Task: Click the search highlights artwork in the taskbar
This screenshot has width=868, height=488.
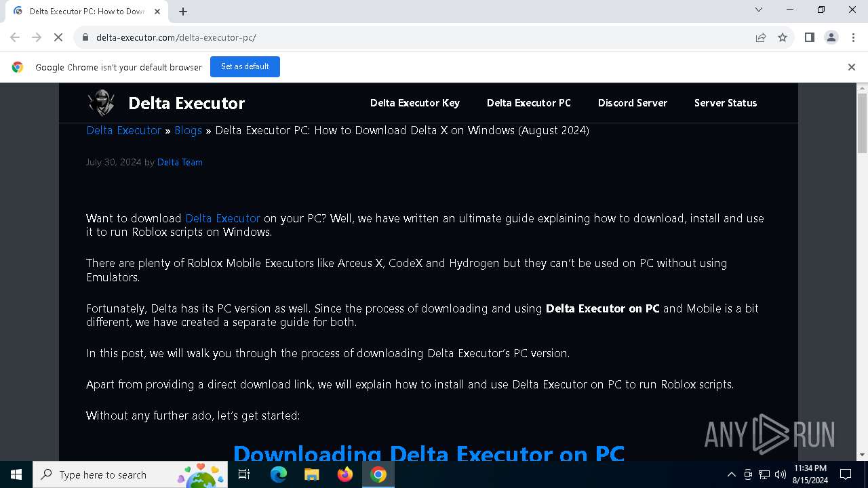Action: pyautogui.click(x=201, y=474)
